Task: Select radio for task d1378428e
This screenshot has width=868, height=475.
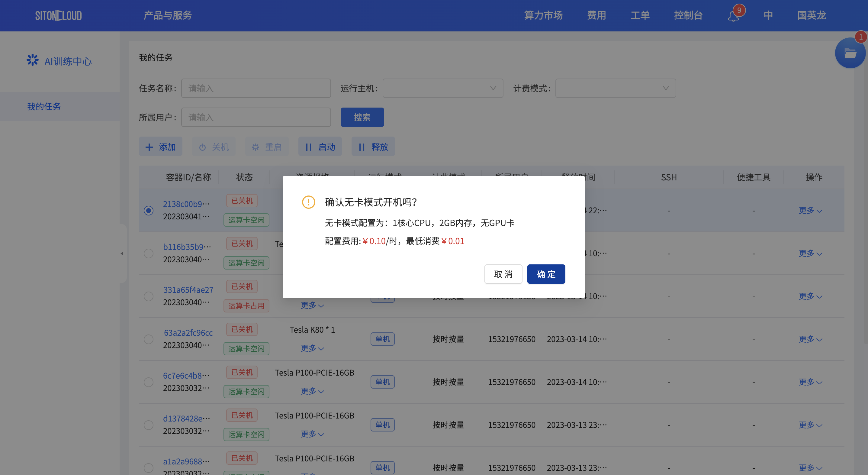Action: pos(148,425)
